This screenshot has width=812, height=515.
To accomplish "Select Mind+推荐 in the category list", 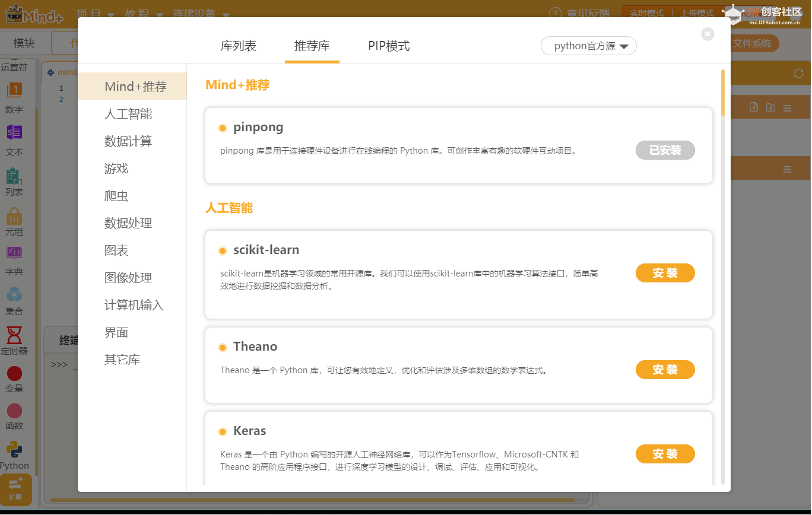I will 132,87.
